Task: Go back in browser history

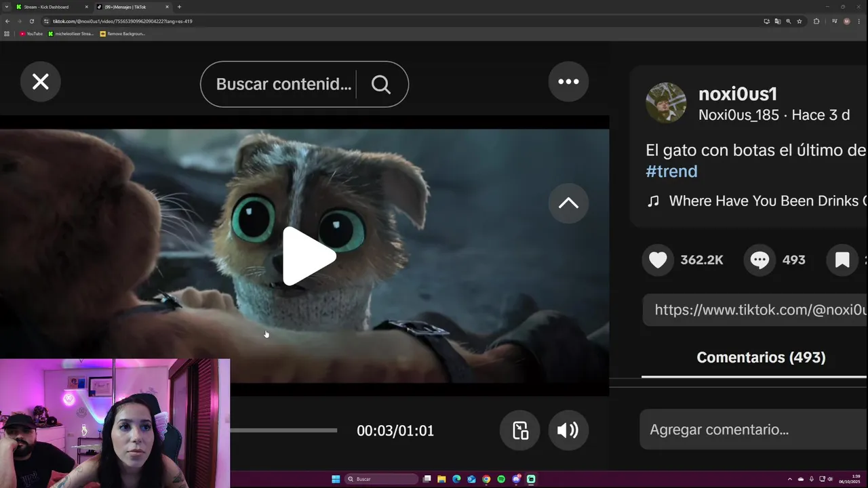Action: 7,21
